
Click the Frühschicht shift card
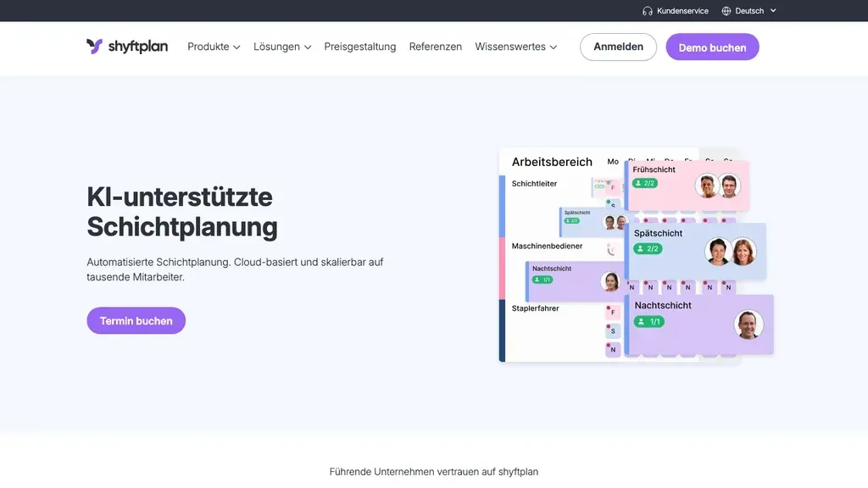point(687,186)
